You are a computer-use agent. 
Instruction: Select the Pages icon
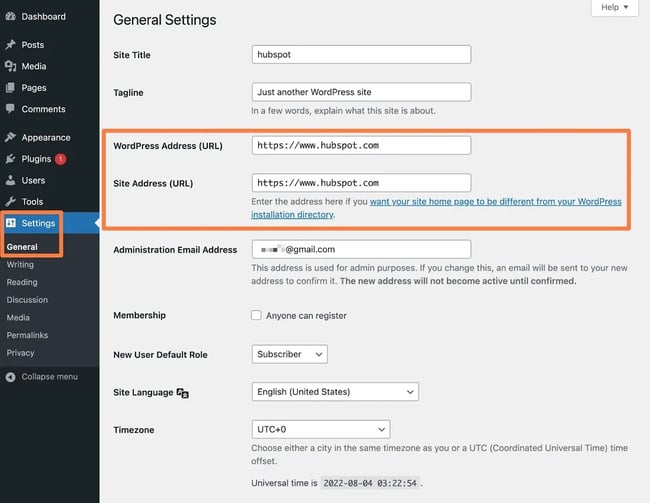(10, 88)
